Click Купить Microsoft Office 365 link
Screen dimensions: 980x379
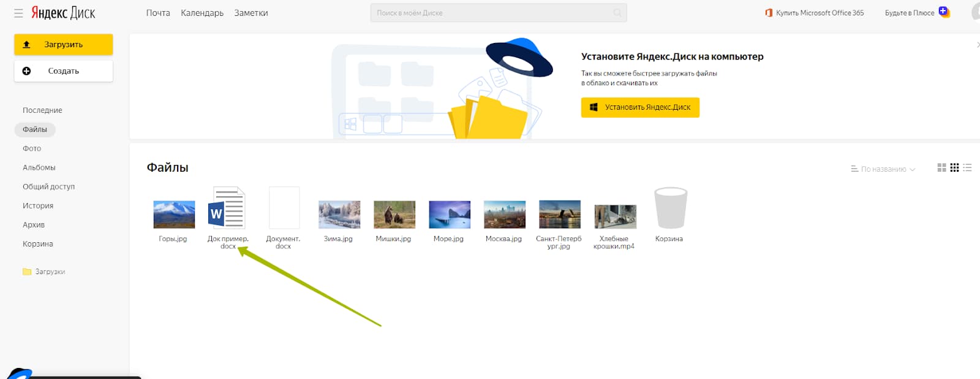pyautogui.click(x=815, y=13)
